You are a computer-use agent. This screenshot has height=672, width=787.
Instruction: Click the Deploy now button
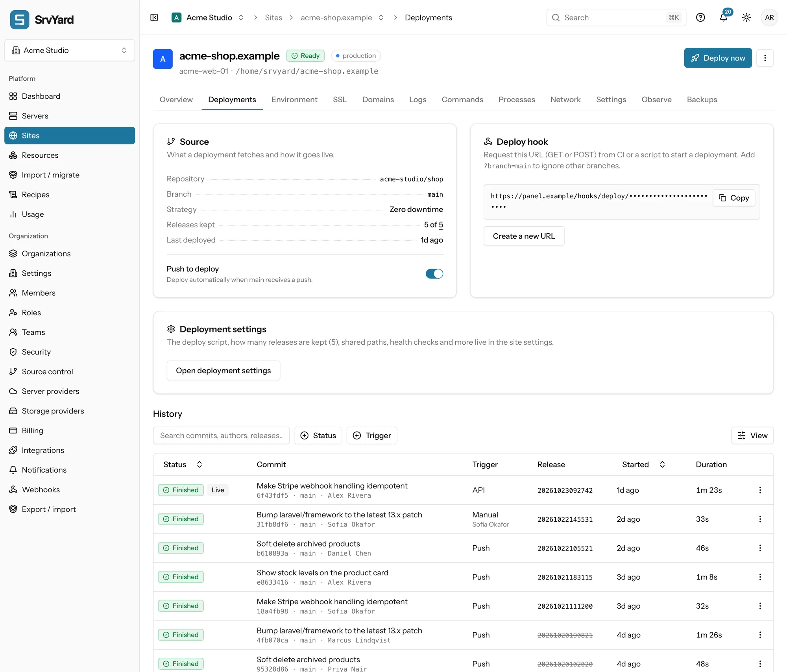pyautogui.click(x=718, y=58)
